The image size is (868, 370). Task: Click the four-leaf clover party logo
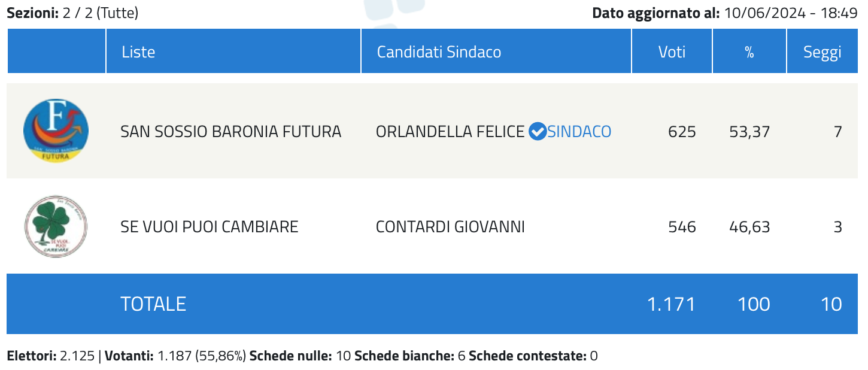(x=56, y=226)
